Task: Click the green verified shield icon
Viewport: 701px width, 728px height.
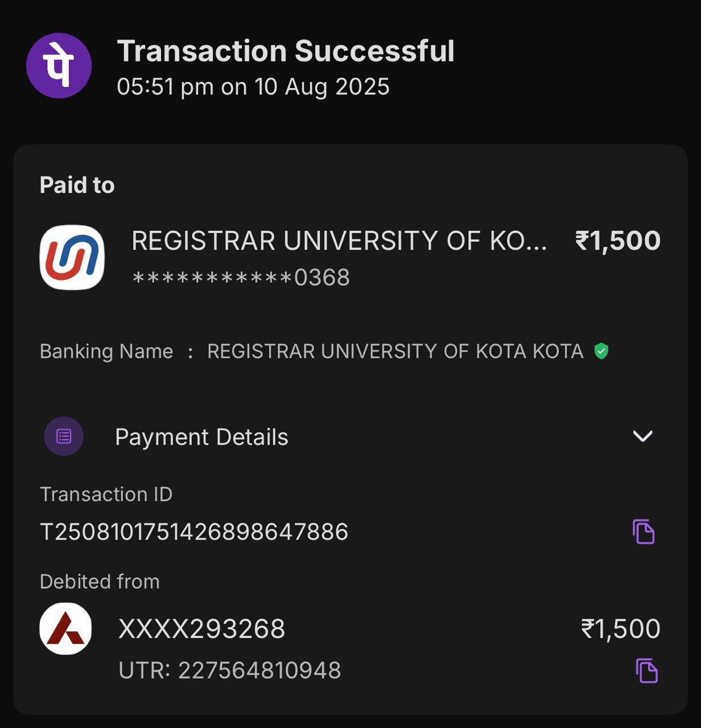Action: [x=601, y=351]
